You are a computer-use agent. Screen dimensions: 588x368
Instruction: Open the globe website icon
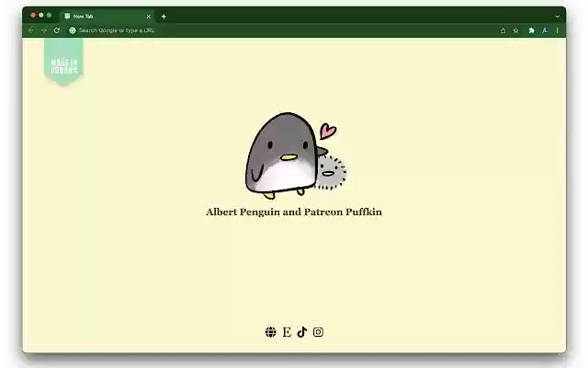tap(270, 332)
